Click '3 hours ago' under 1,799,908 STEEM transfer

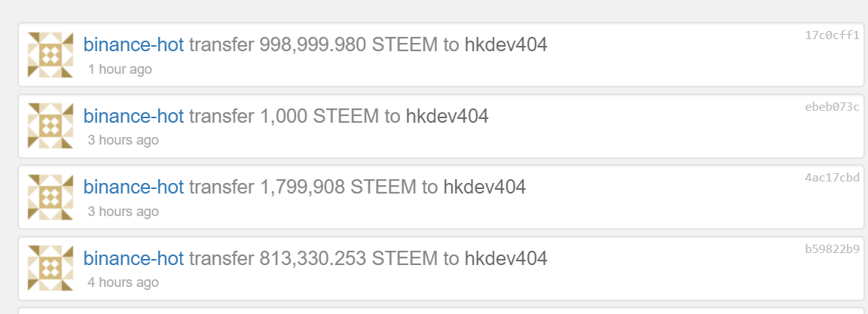tap(123, 212)
